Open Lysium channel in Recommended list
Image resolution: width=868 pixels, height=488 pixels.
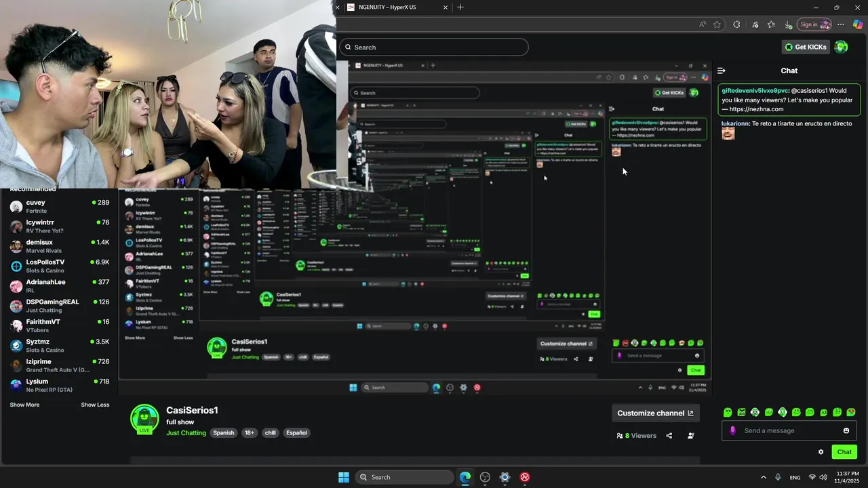tap(59, 385)
